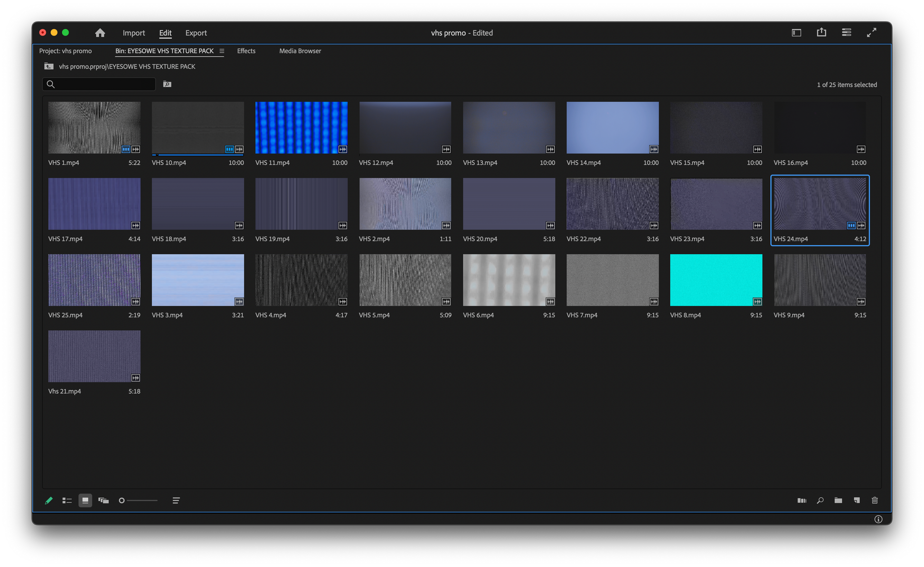Create a New Bin
924x567 pixels.
click(838, 501)
